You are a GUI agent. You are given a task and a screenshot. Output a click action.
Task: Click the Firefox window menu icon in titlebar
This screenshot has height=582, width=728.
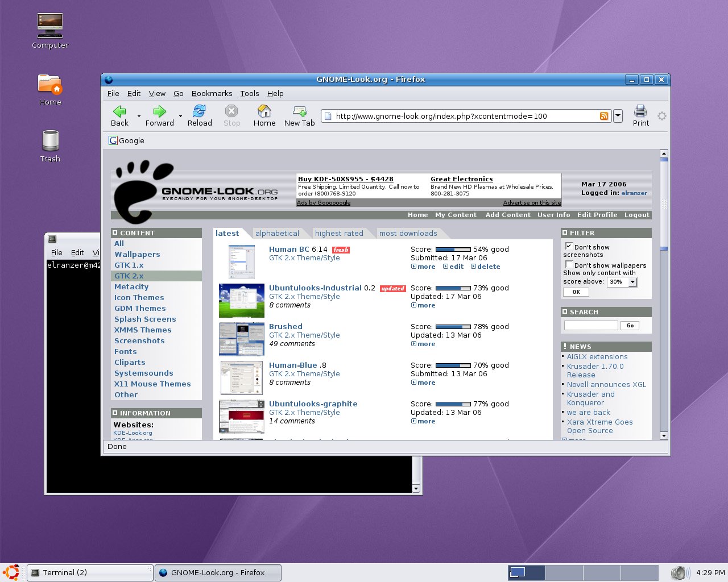(109, 80)
